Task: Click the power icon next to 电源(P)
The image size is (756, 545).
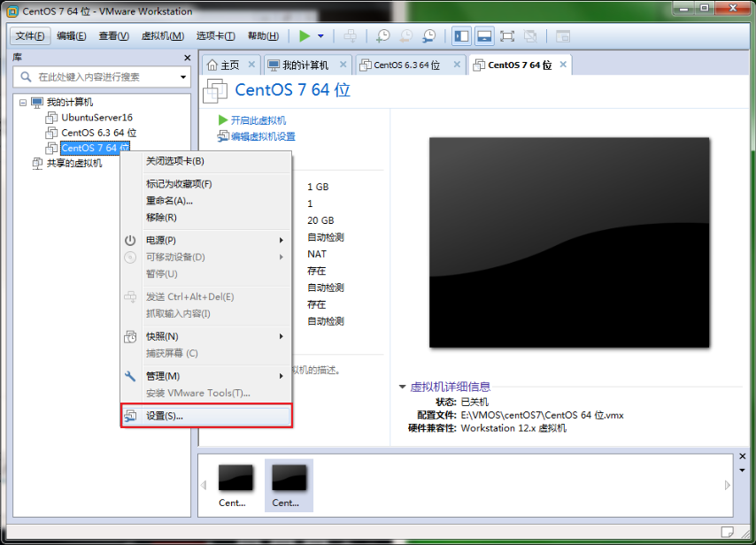Action: [130, 240]
